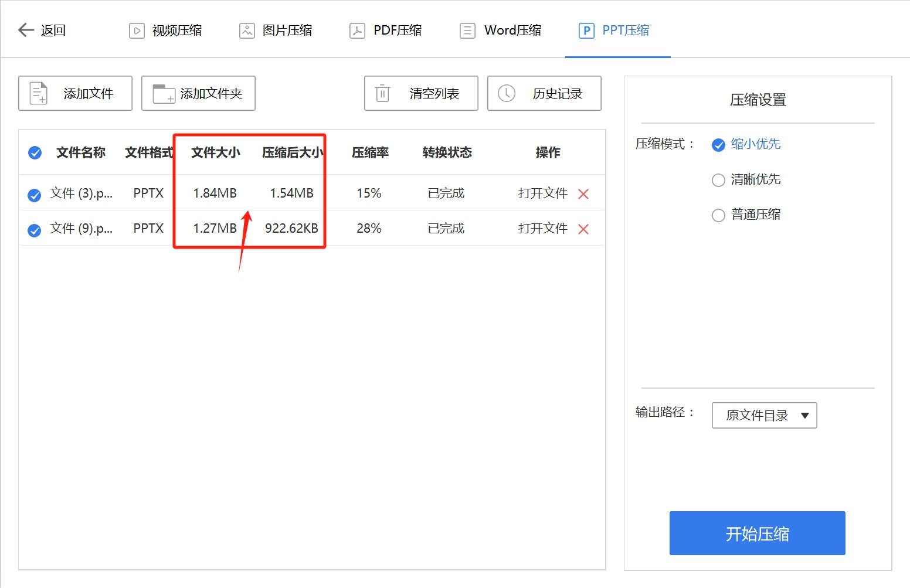Click the video compression play icon

137,30
